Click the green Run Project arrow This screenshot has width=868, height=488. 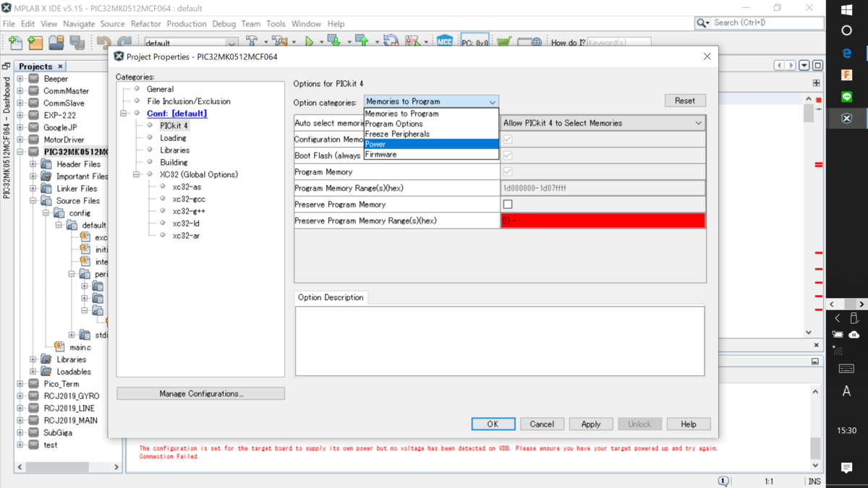tap(309, 42)
